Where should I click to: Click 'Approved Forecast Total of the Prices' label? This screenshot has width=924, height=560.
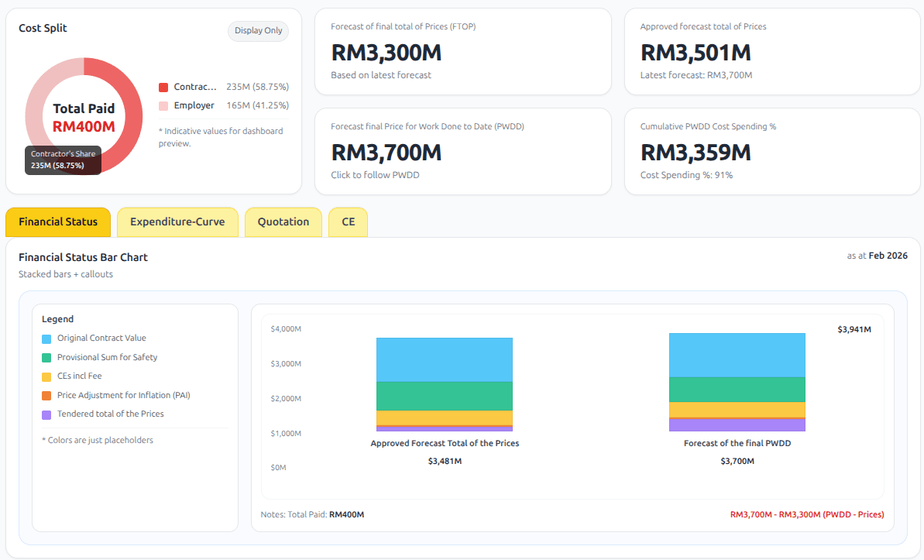tap(445, 443)
